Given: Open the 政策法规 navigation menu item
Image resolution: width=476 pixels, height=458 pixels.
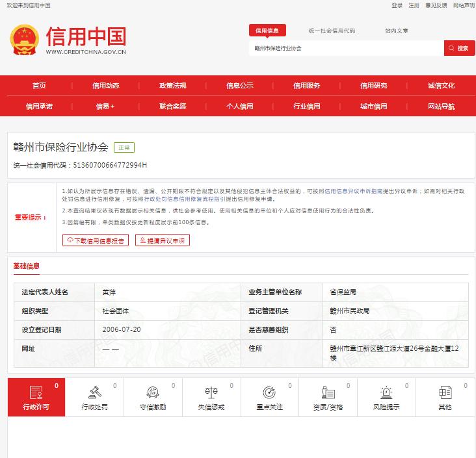Looking at the screenshot, I should pyautogui.click(x=173, y=86).
